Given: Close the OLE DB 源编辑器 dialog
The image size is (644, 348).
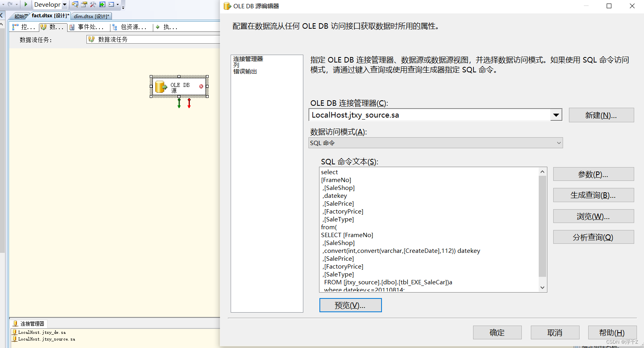Looking at the screenshot, I should (x=632, y=6).
